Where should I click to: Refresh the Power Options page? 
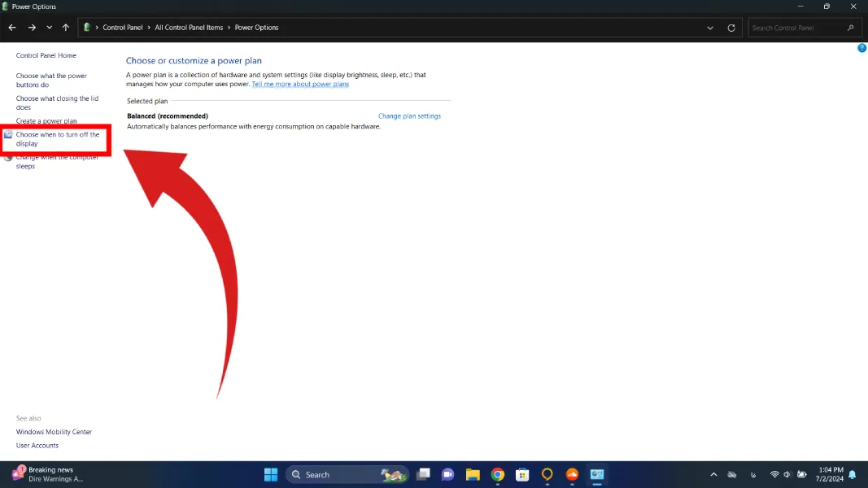pos(731,28)
